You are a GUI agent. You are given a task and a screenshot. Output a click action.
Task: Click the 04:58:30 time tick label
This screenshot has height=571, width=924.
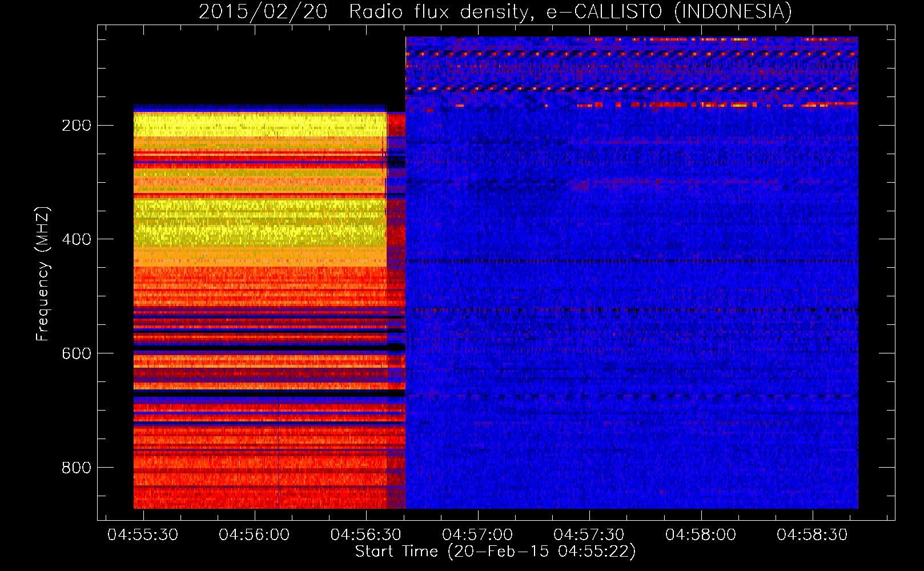812,535
